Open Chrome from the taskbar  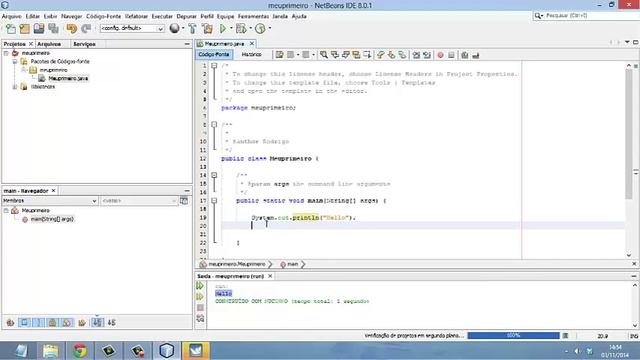click(x=80, y=351)
